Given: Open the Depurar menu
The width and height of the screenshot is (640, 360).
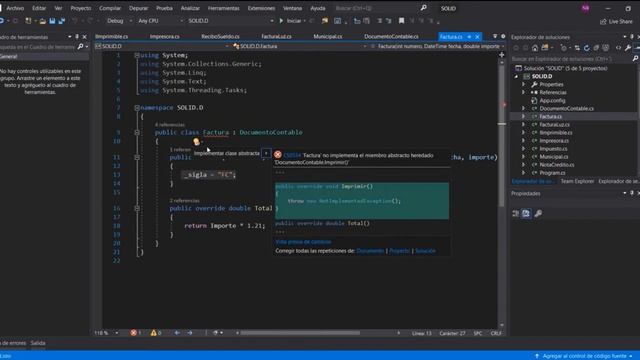Looking at the screenshot, I should coord(138,8).
